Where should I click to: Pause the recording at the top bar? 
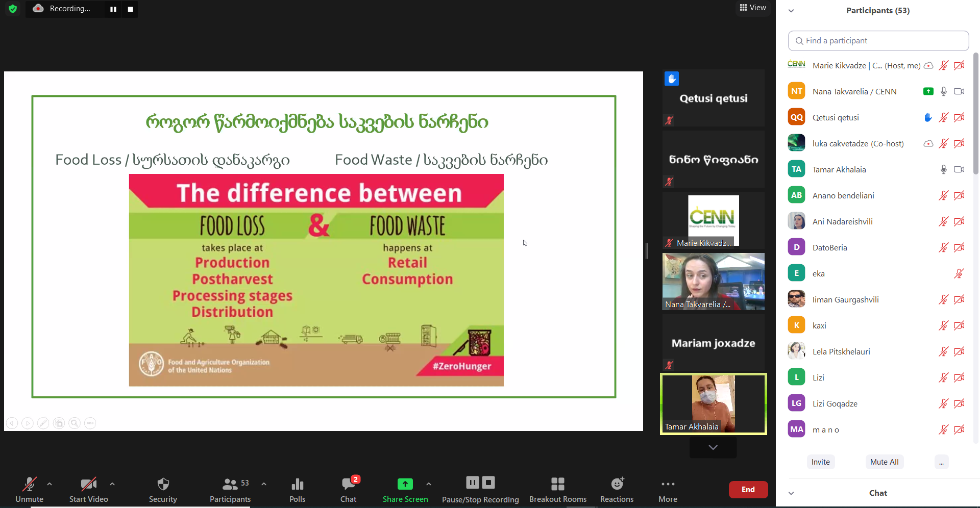pos(113,9)
